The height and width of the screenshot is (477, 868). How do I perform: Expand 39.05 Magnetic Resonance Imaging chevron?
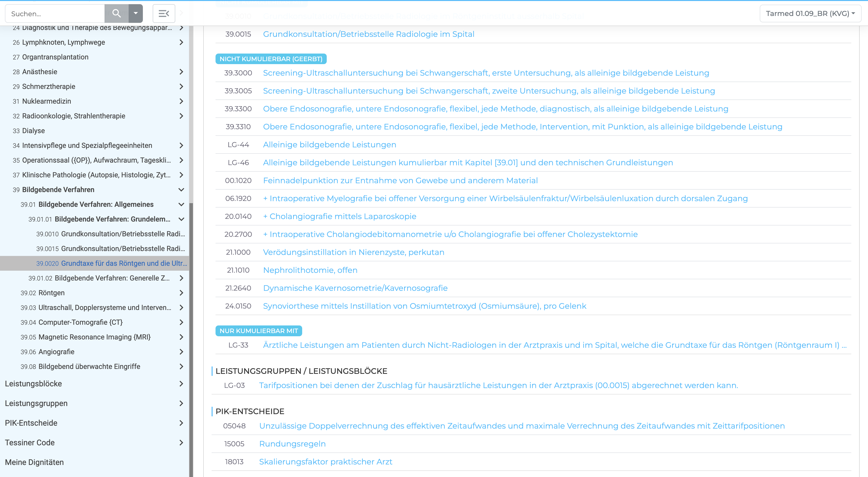tap(181, 337)
